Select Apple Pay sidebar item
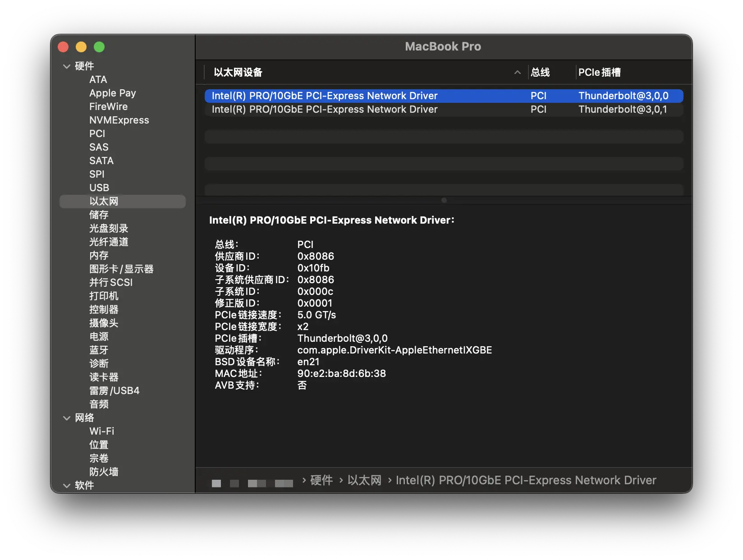 [x=113, y=93]
